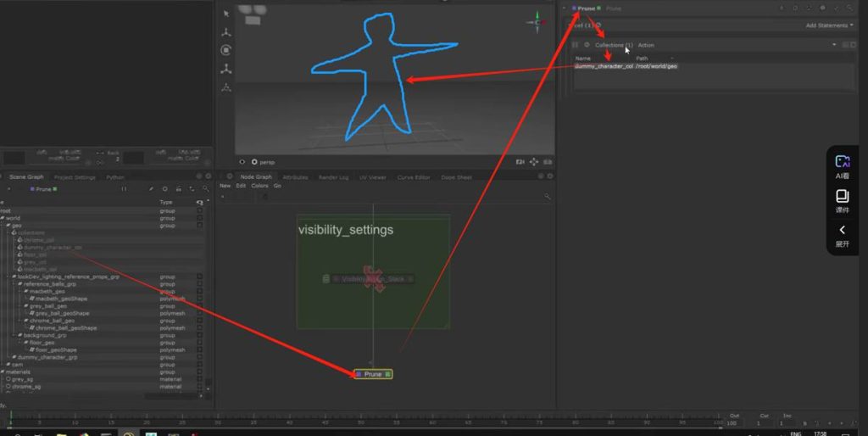Click the viewer pan/move icon at bottom right

[534, 161]
